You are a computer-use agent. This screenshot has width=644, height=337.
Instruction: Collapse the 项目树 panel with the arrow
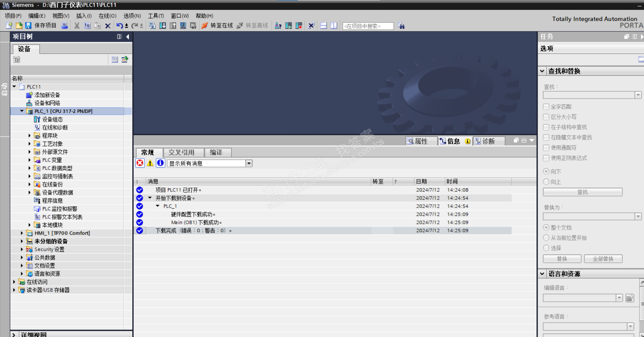(x=127, y=37)
